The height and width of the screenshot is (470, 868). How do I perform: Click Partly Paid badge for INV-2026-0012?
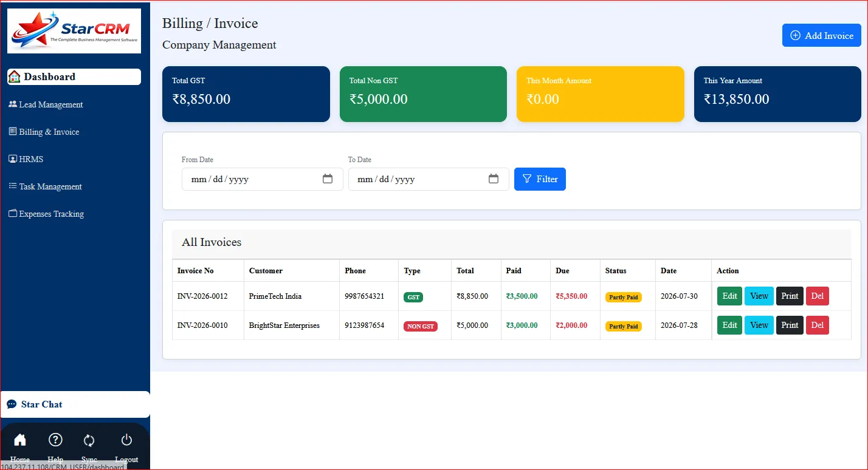click(624, 298)
